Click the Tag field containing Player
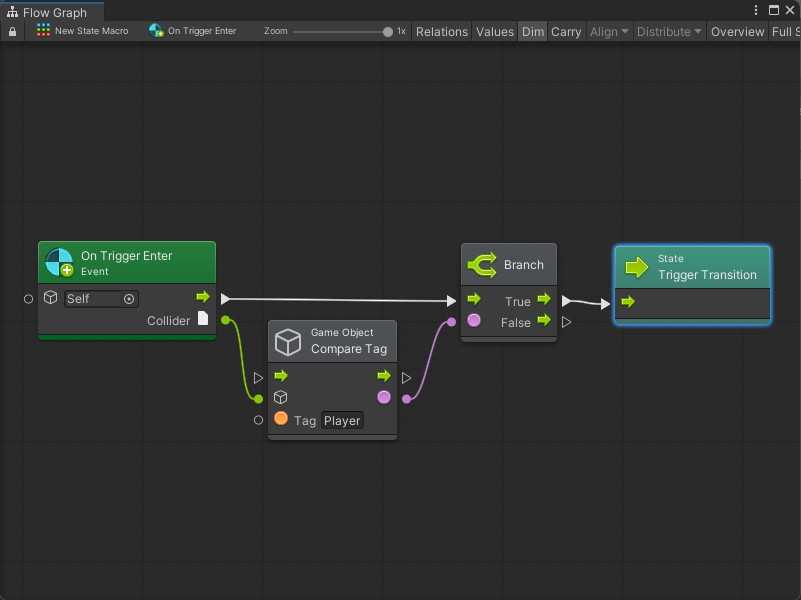Viewport: 801px width, 600px height. pos(342,421)
